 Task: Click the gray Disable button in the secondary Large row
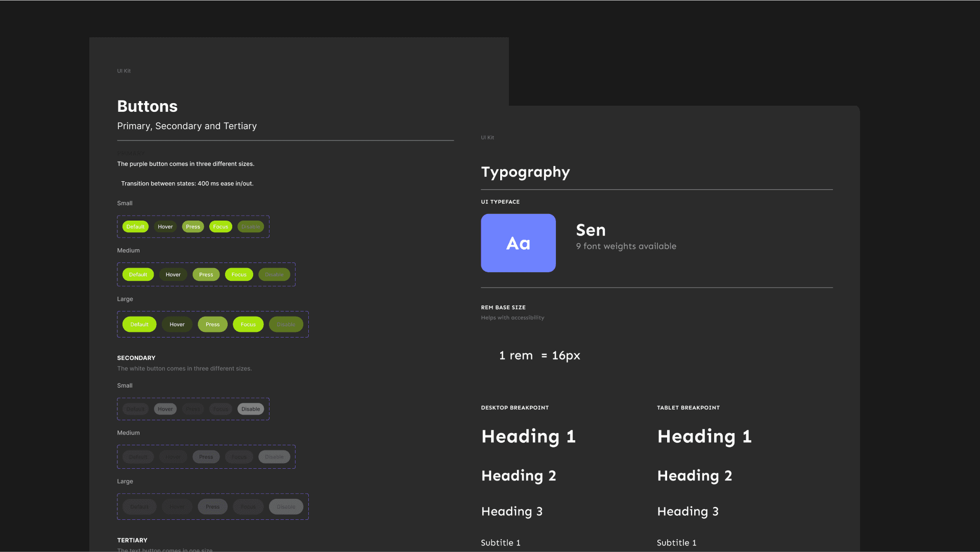tap(286, 507)
